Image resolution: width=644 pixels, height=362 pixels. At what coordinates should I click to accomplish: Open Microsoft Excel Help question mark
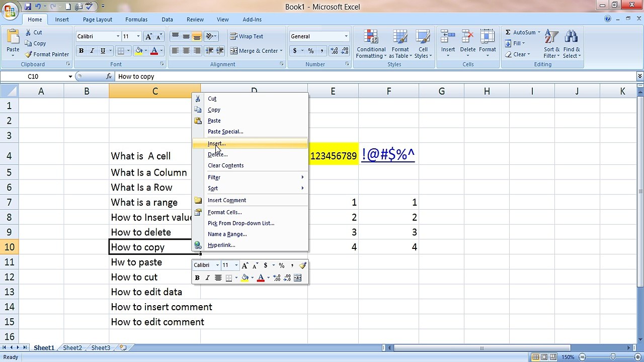608,19
